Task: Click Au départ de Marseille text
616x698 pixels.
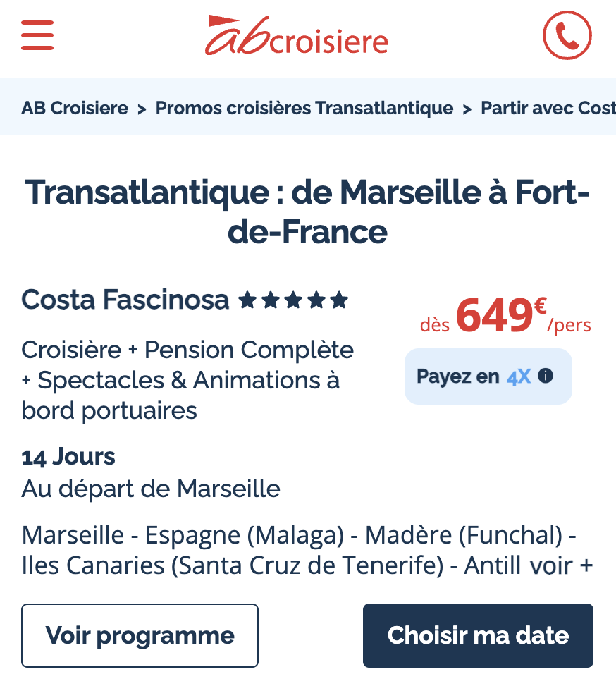Action: pyautogui.click(x=151, y=489)
